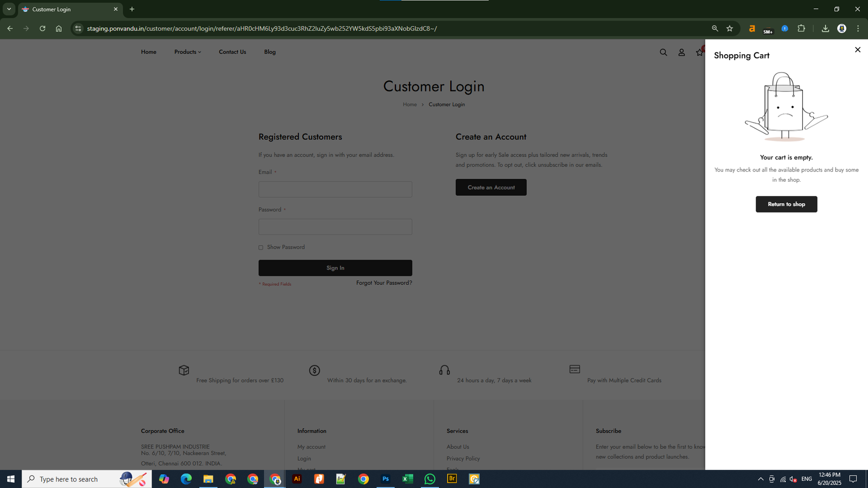Image resolution: width=868 pixels, height=488 pixels.
Task: Expand the Products dropdown menu
Action: click(187, 52)
